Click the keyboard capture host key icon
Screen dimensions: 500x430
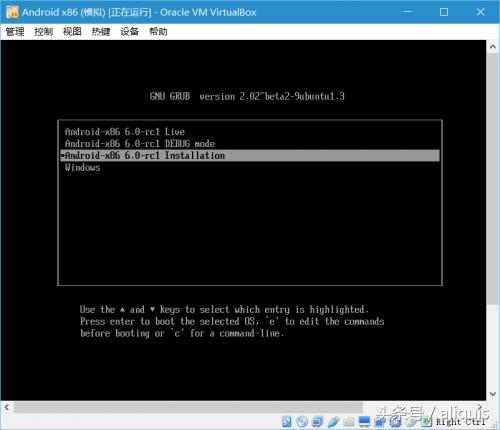coord(427,422)
